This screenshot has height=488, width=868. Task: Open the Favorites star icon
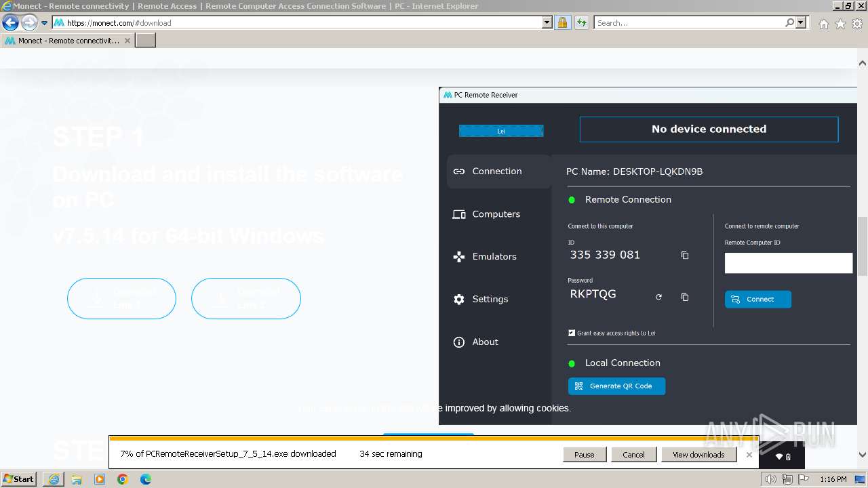coord(840,24)
